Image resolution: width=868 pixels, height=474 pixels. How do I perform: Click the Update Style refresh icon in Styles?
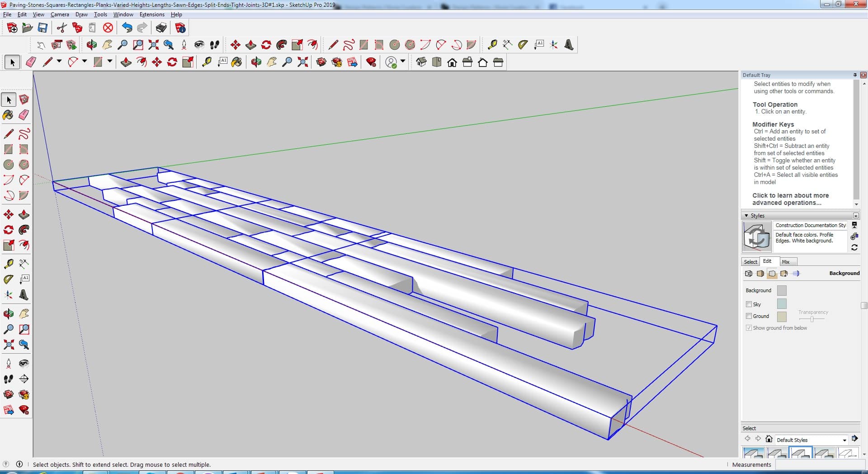[854, 247]
